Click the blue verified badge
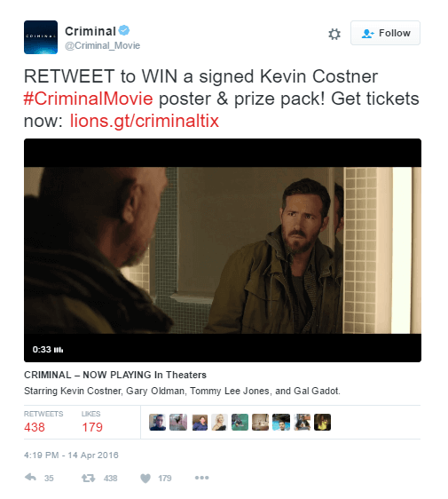The image size is (448, 499). [x=124, y=30]
